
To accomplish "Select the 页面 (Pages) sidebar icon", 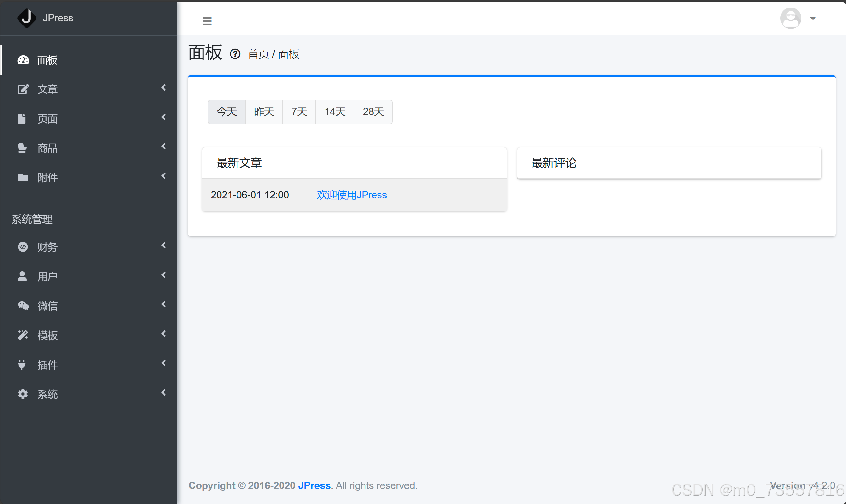I will coord(22,119).
